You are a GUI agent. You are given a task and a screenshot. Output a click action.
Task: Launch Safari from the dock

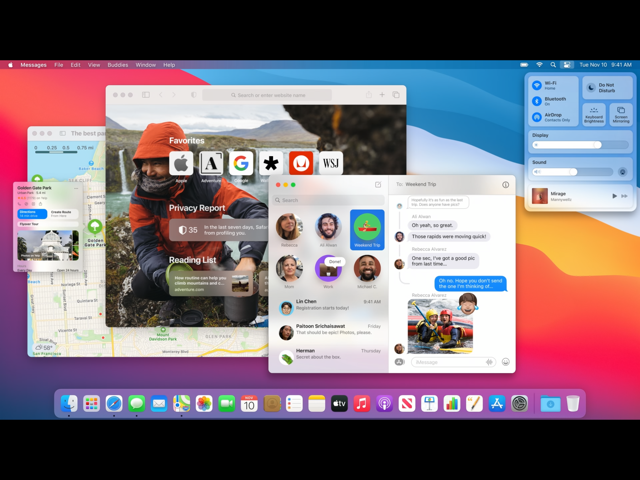point(114,404)
